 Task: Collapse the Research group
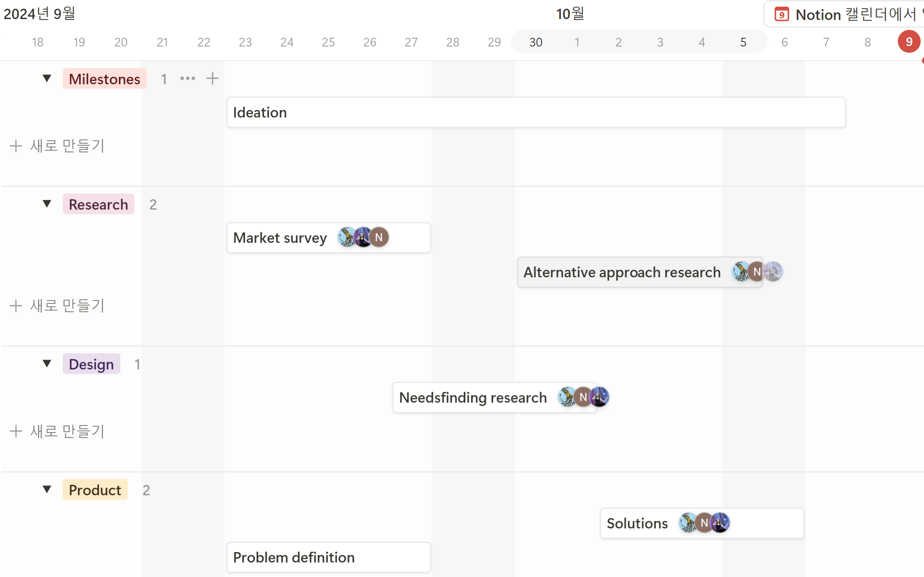click(x=47, y=204)
